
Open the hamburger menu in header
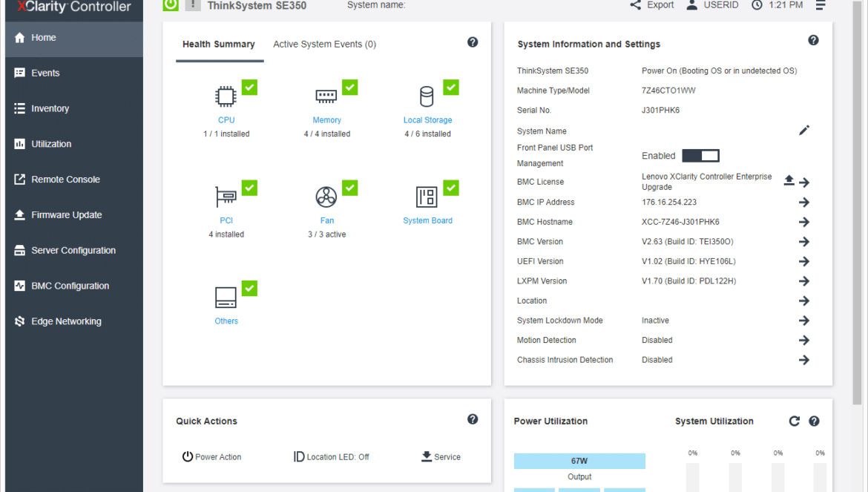click(x=821, y=5)
